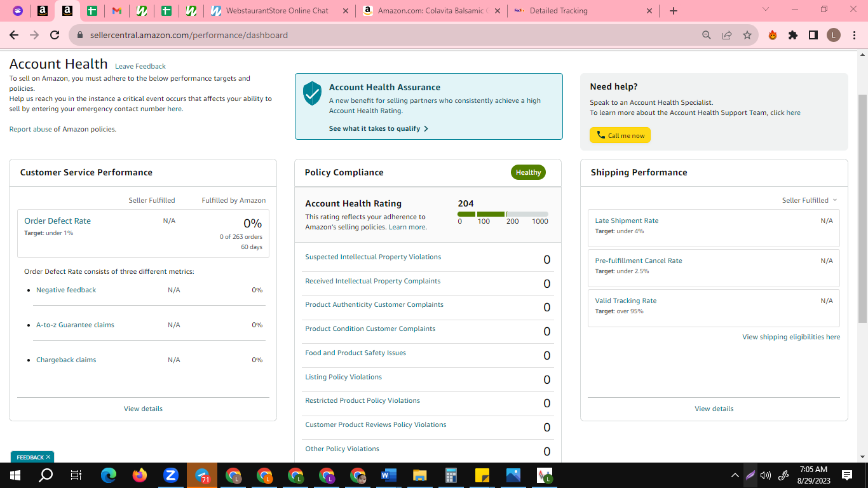Open the Chrome profile L avatar
Image resolution: width=868 pixels, height=488 pixels.
834,35
